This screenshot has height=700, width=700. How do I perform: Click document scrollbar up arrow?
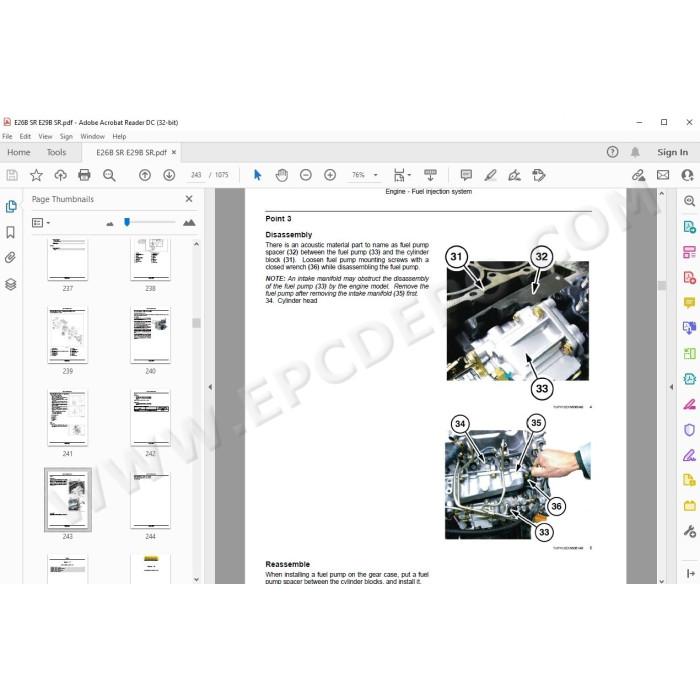[662, 194]
